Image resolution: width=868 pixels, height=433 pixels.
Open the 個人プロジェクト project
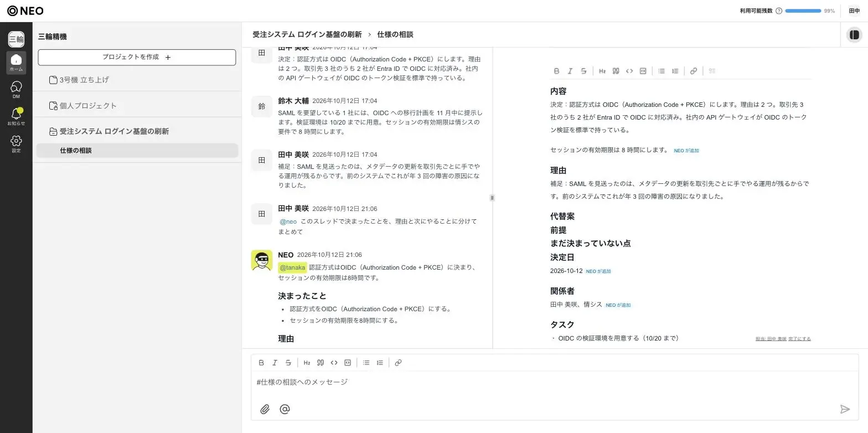click(137, 106)
